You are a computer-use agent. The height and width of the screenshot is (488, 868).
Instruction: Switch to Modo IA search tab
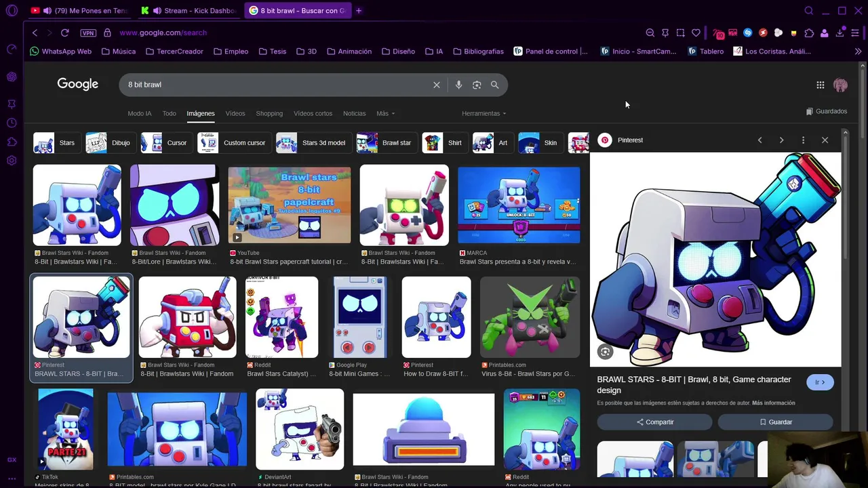coord(140,113)
